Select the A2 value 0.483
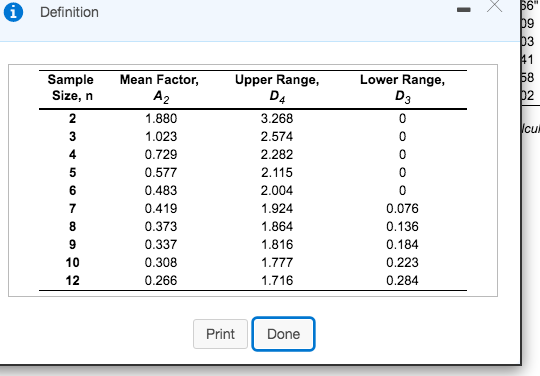540x376 pixels. (161, 190)
